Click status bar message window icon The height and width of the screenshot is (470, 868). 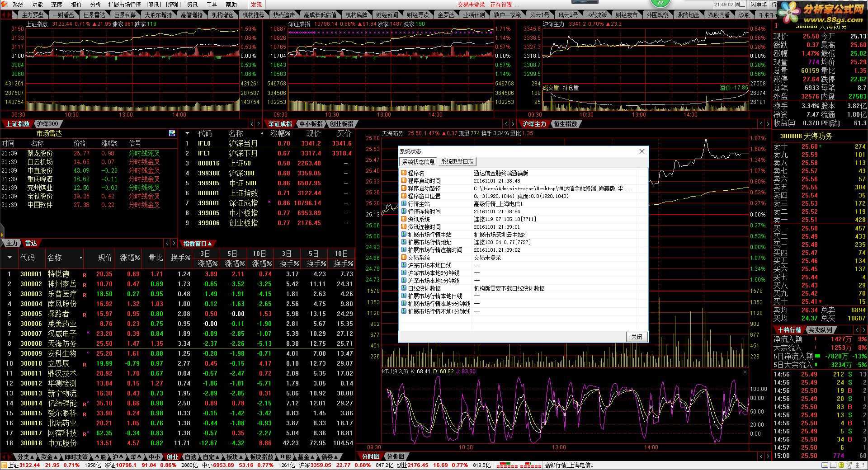tap(825, 465)
